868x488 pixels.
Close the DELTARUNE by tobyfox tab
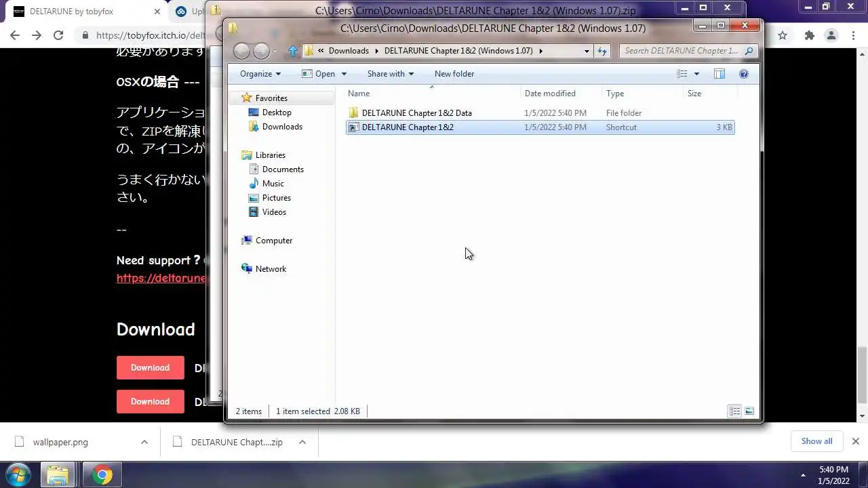pyautogui.click(x=157, y=12)
